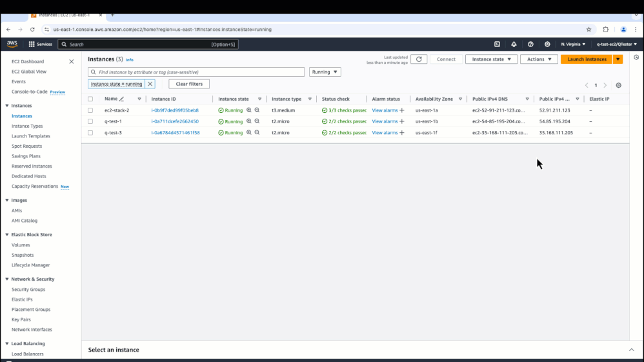644x362 pixels.
Task: Open the browser profile avatar
Action: (x=623, y=30)
